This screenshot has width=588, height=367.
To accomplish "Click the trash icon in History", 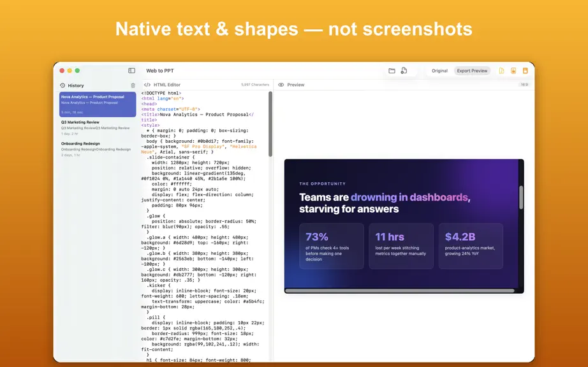I will click(x=133, y=85).
